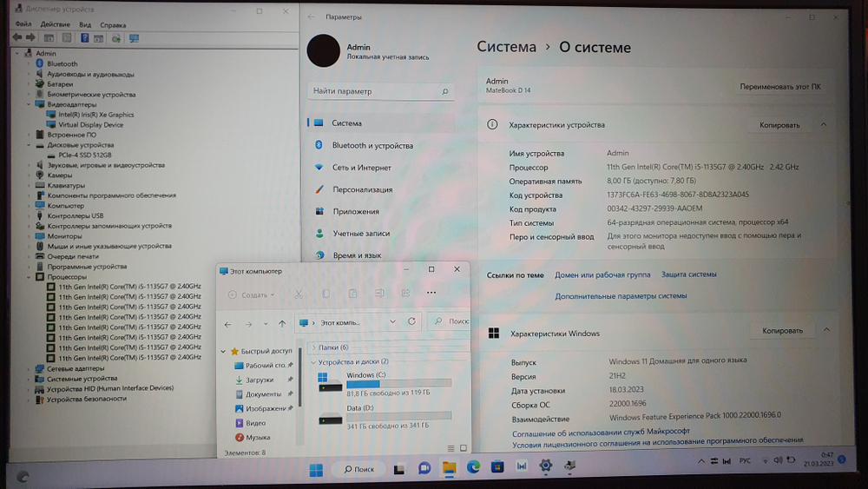Image resolution: width=868 pixels, height=489 pixels.
Task: Click the Paste icon in Explorer toolbar
Action: [352, 294]
